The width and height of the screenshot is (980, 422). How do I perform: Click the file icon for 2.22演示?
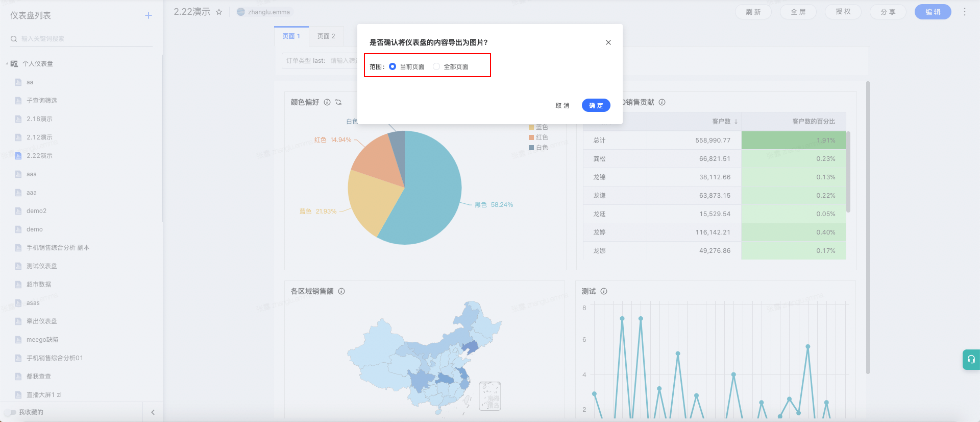point(18,156)
